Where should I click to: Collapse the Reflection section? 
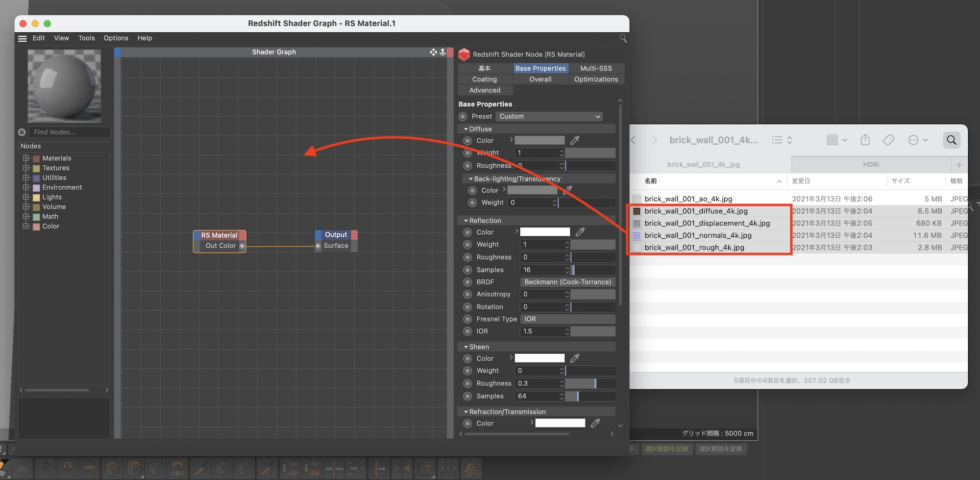coord(465,221)
